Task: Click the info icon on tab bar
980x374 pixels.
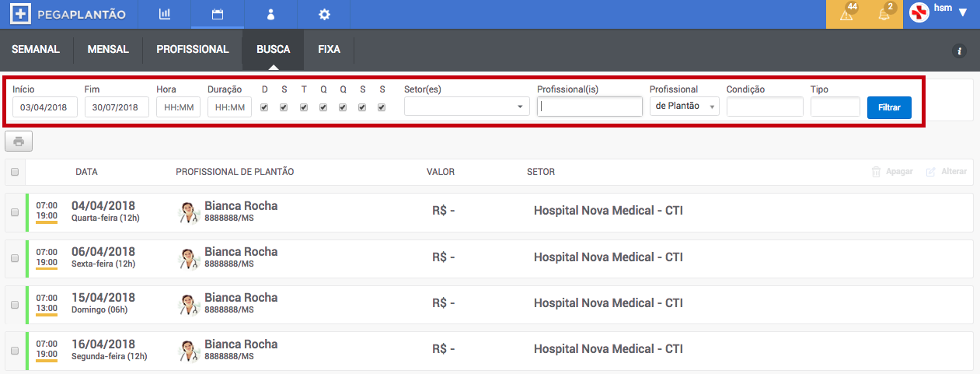Action: (959, 51)
